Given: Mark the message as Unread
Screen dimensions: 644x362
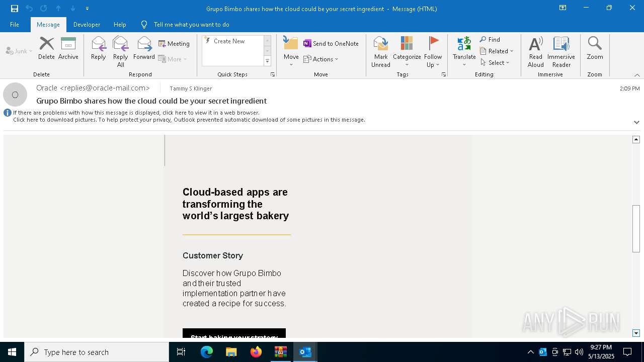Looking at the screenshot, I should coord(381,52).
